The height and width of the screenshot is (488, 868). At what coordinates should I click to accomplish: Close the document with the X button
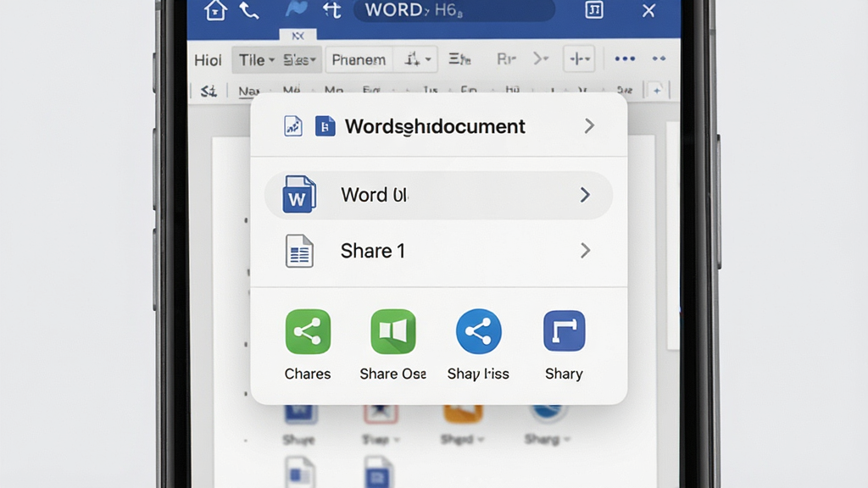648,10
